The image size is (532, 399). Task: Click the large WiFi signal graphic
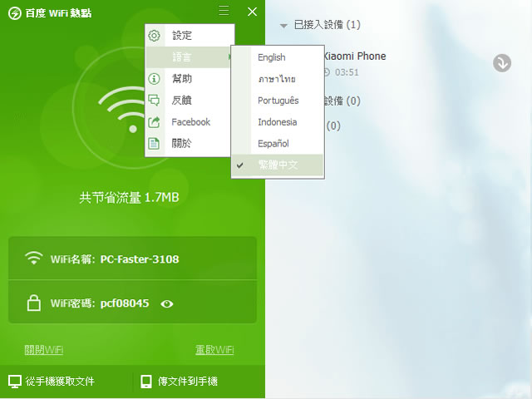[121, 110]
